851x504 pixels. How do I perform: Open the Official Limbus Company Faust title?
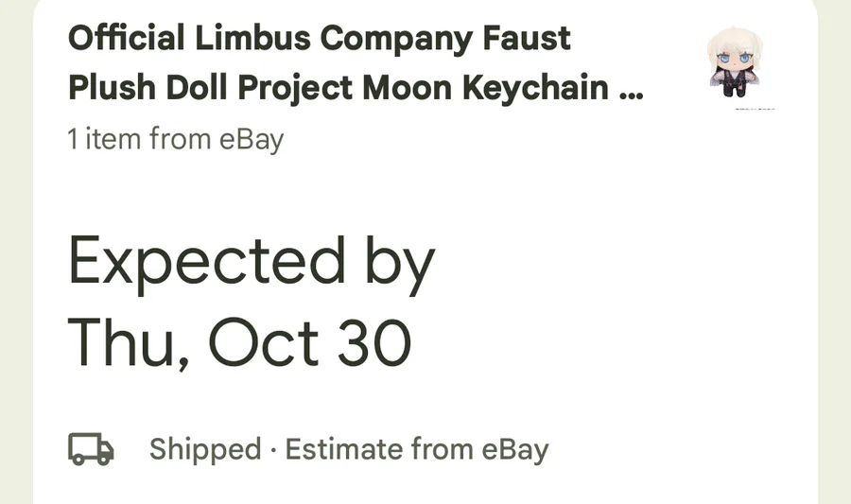click(320, 40)
